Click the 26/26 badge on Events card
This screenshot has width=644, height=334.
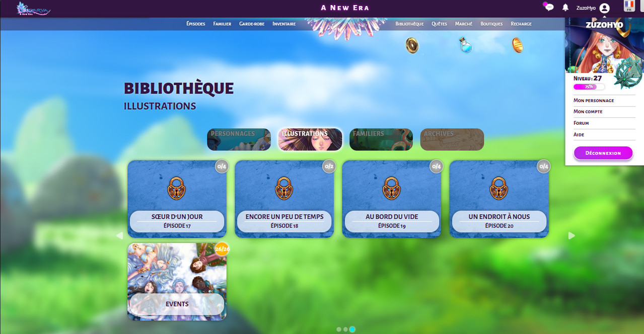(222, 248)
